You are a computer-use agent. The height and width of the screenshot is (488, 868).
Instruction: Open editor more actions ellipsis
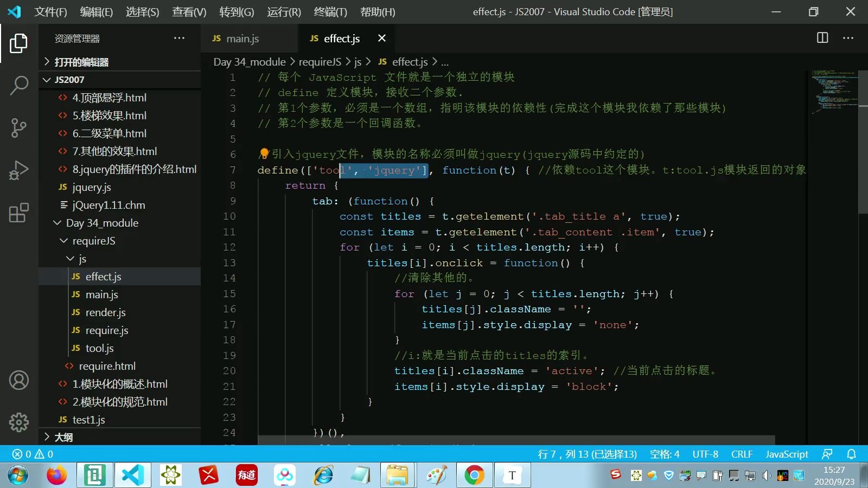pos(848,38)
